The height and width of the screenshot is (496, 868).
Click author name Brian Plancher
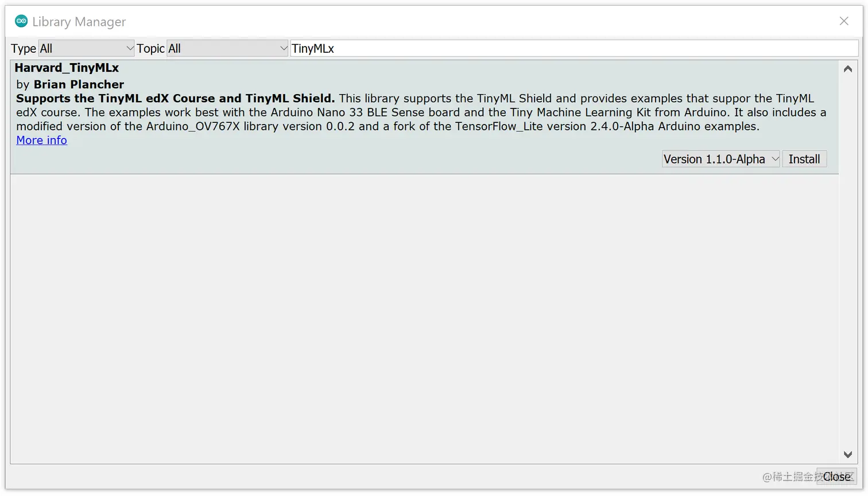(x=79, y=84)
